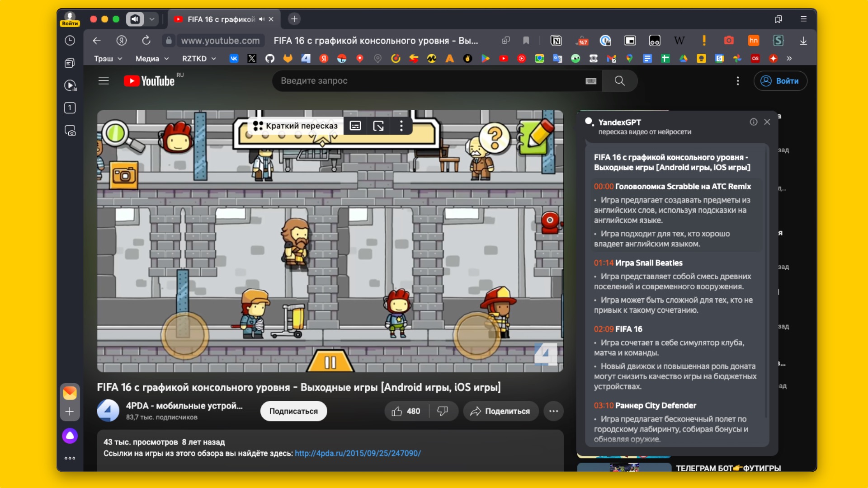This screenshot has width=868, height=488.
Task: Open the media player icon in the sidebar
Action: click(70, 85)
